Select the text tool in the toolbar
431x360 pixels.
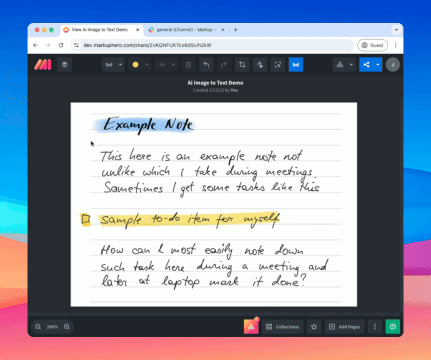[109, 65]
